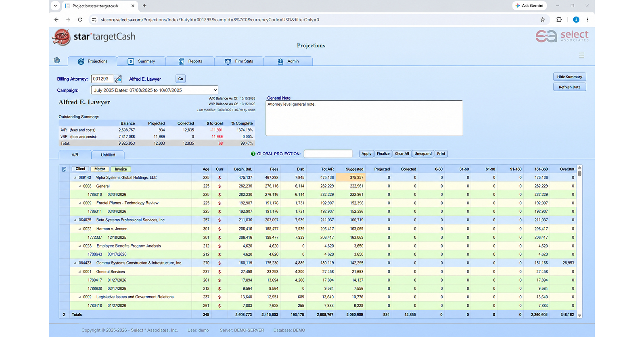
Task: Open the browser extensions puzzle icon
Action: pyautogui.click(x=559, y=19)
